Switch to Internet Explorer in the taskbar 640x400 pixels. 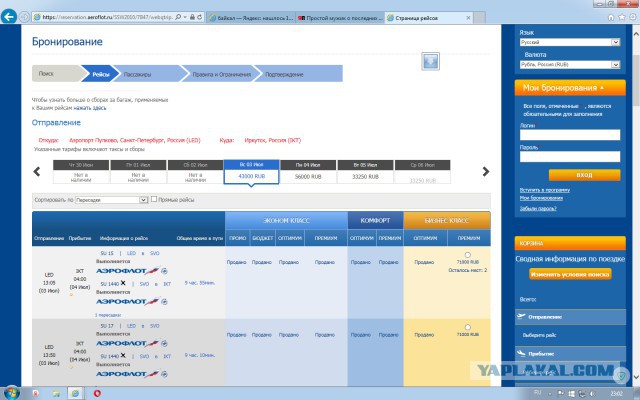(76, 393)
